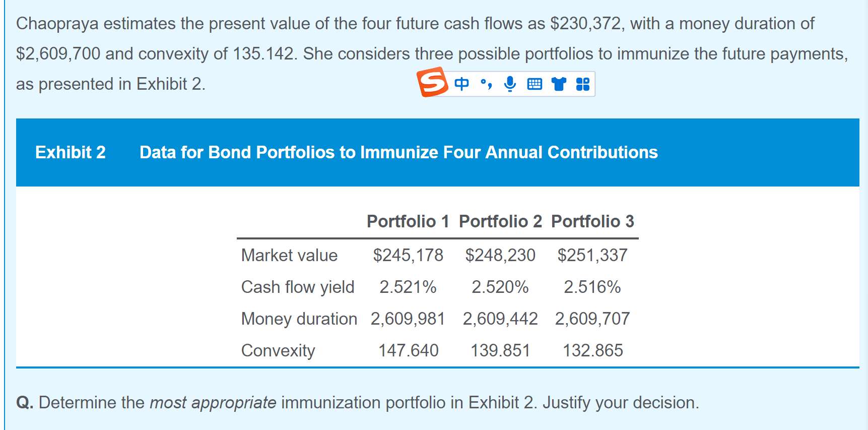Open the Sogou toolbox grid icon
Screen dimensions: 868x430
(x=582, y=84)
